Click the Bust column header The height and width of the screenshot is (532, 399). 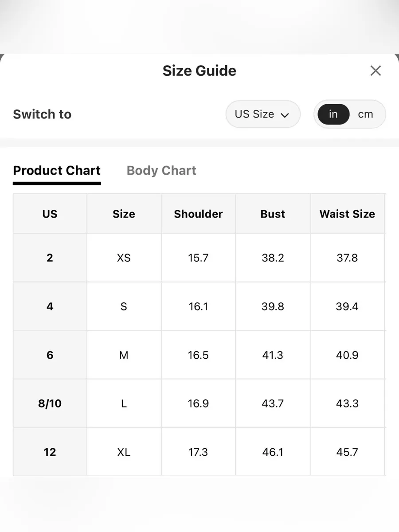click(x=273, y=214)
